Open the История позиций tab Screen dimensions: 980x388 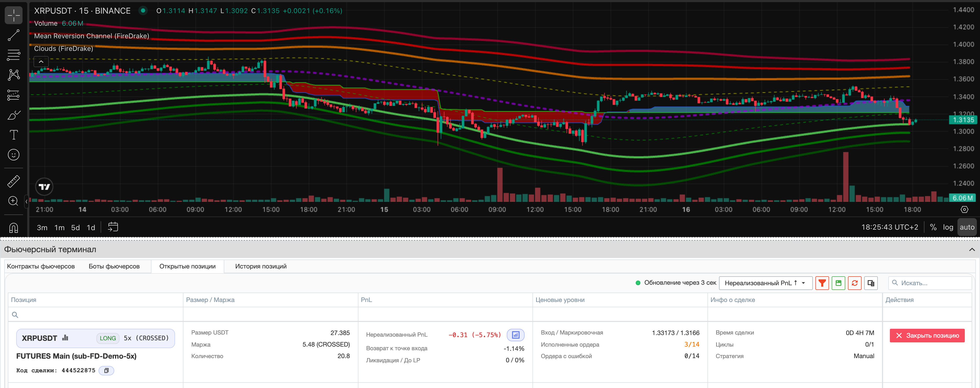[261, 266]
